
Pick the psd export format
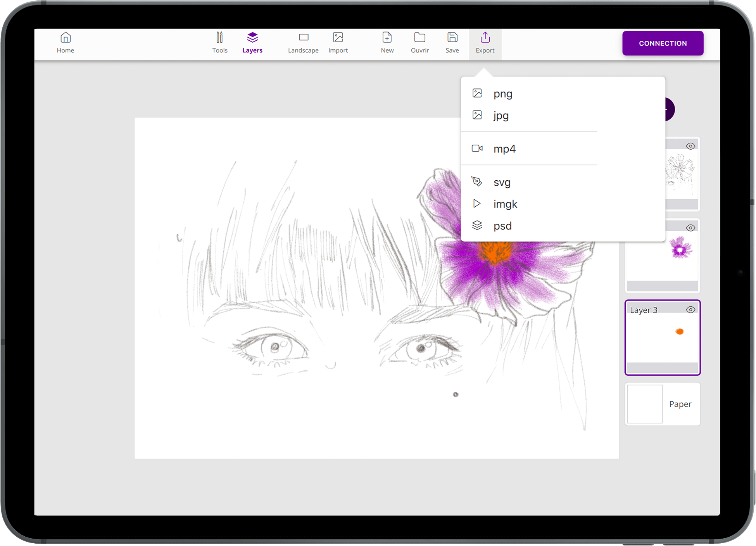(502, 226)
